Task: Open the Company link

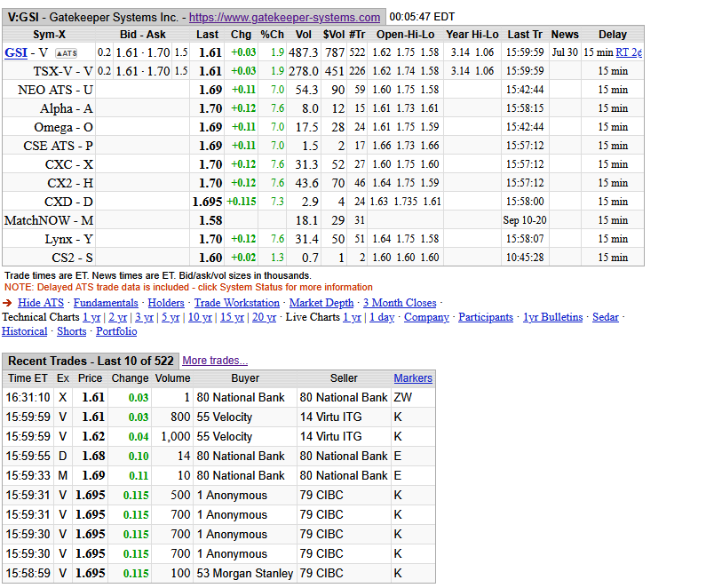Action: pos(426,317)
